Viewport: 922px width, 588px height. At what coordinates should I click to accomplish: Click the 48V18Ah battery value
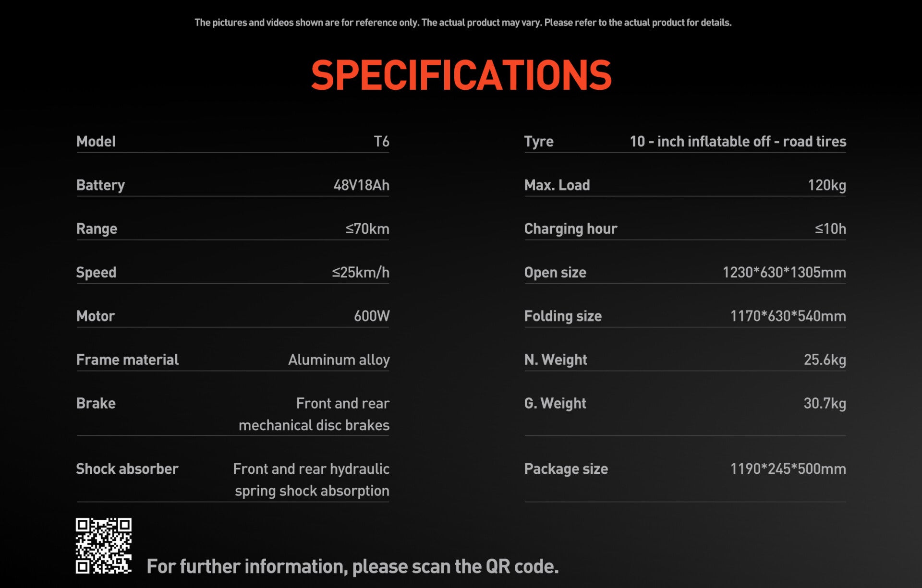point(361,185)
